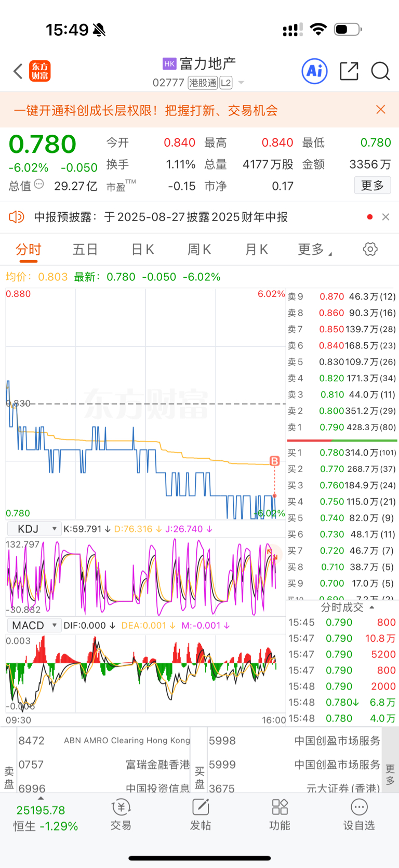Switch to the 日K tab
This screenshot has width=399, height=868.
coord(142,250)
